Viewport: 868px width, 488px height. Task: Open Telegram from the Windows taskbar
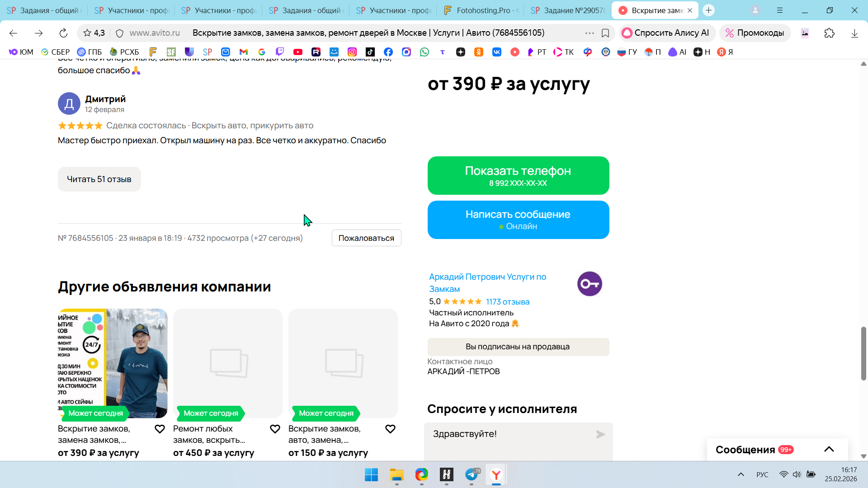point(472,474)
